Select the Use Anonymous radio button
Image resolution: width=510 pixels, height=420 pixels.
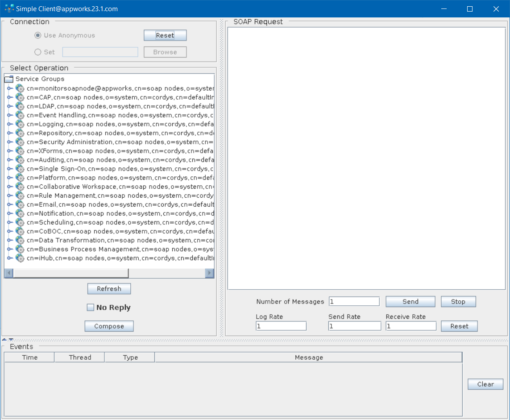tap(38, 35)
